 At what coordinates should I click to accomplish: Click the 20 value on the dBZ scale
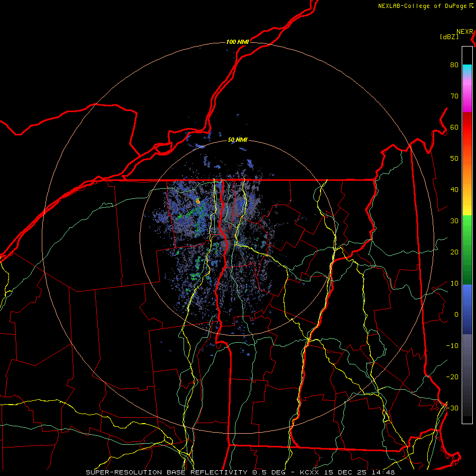[454, 252]
